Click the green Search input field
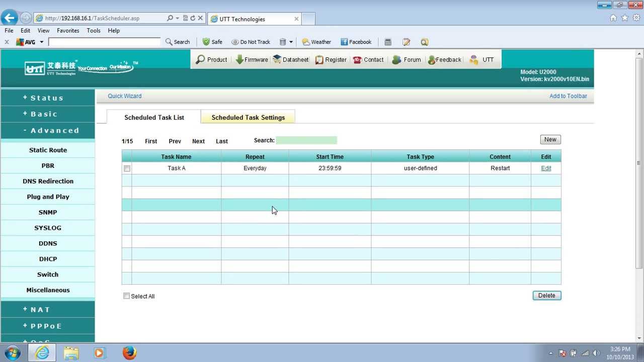Screen dimensions: 644x362 click(306, 140)
